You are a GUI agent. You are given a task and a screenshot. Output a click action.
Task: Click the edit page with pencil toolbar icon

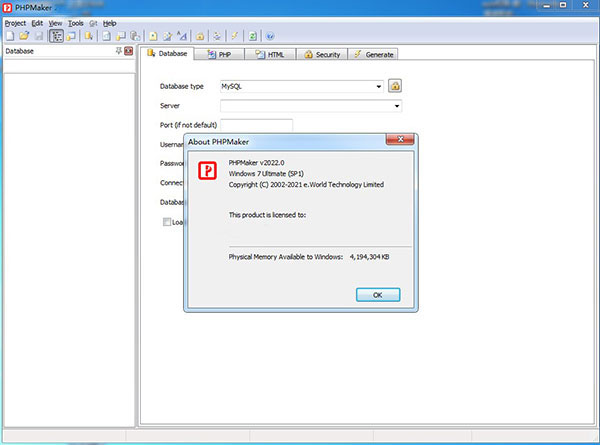[168, 36]
